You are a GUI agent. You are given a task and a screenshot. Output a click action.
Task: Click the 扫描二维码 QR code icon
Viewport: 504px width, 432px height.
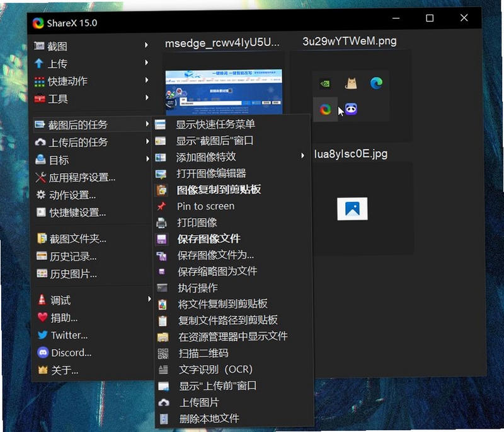163,353
